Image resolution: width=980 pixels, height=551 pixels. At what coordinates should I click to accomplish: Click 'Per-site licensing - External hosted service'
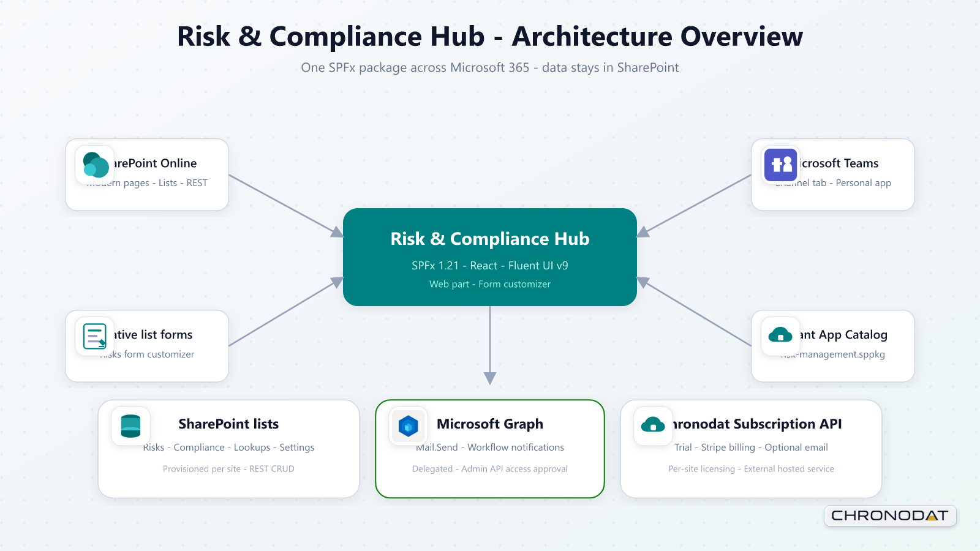pyautogui.click(x=751, y=469)
